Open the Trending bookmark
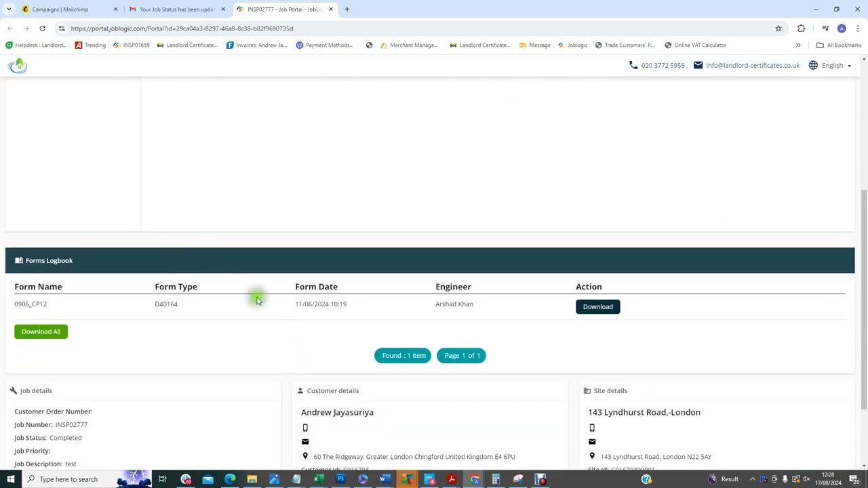This screenshot has width=868, height=488. [x=90, y=45]
